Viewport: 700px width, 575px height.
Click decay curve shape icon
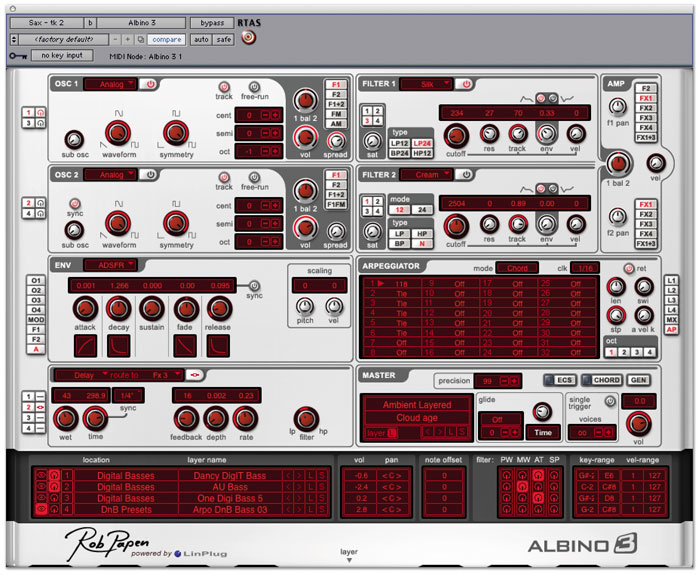(119, 346)
